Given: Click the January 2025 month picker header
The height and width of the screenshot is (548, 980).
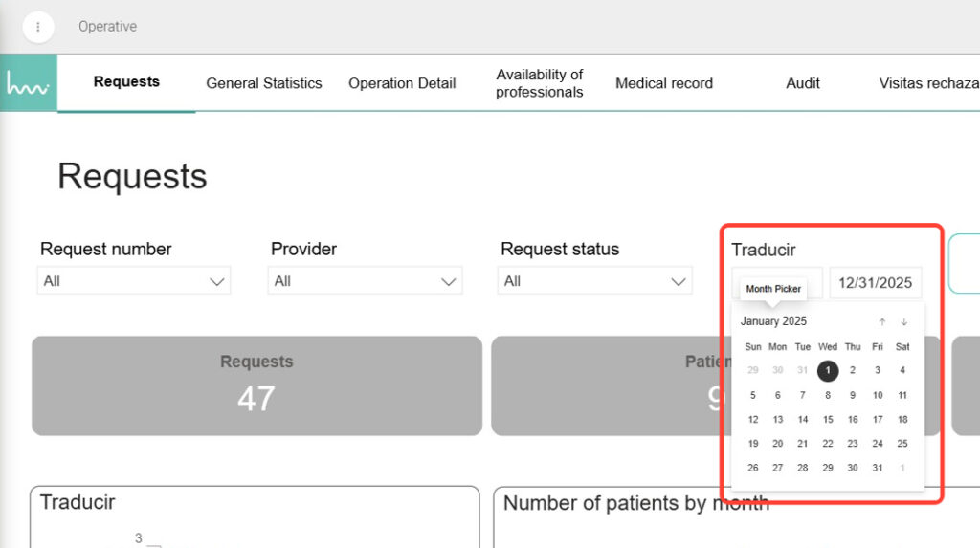Looking at the screenshot, I should pyautogui.click(x=773, y=321).
